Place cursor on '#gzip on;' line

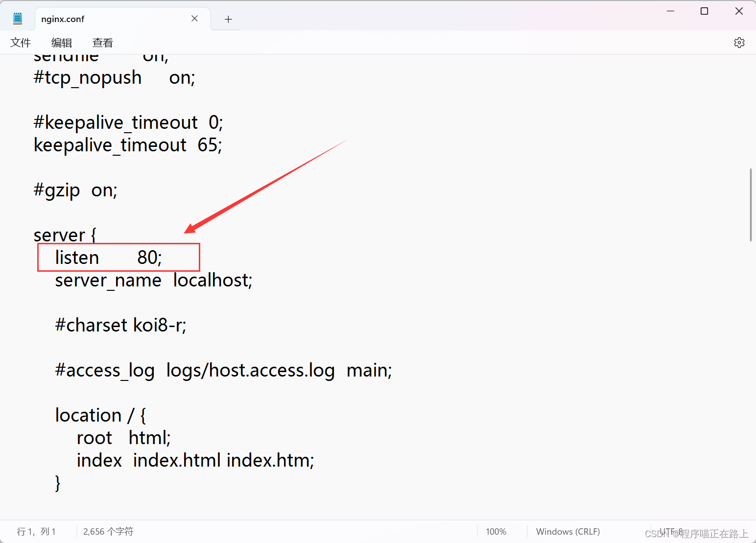point(75,190)
